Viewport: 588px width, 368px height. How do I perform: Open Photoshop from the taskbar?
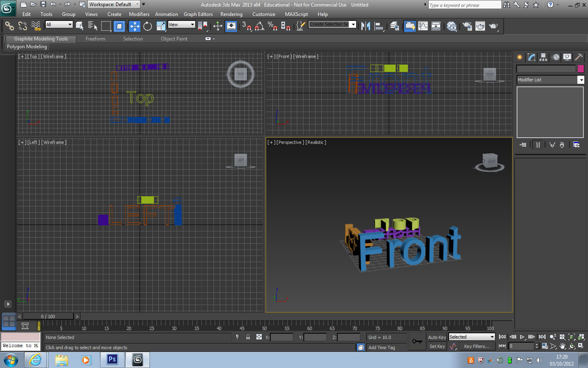coord(112,360)
